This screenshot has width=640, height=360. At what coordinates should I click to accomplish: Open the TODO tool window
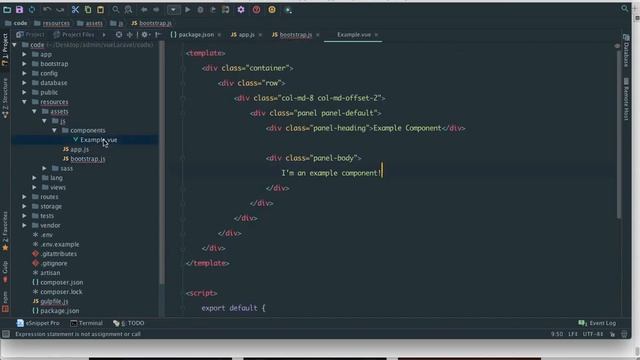(x=129, y=323)
